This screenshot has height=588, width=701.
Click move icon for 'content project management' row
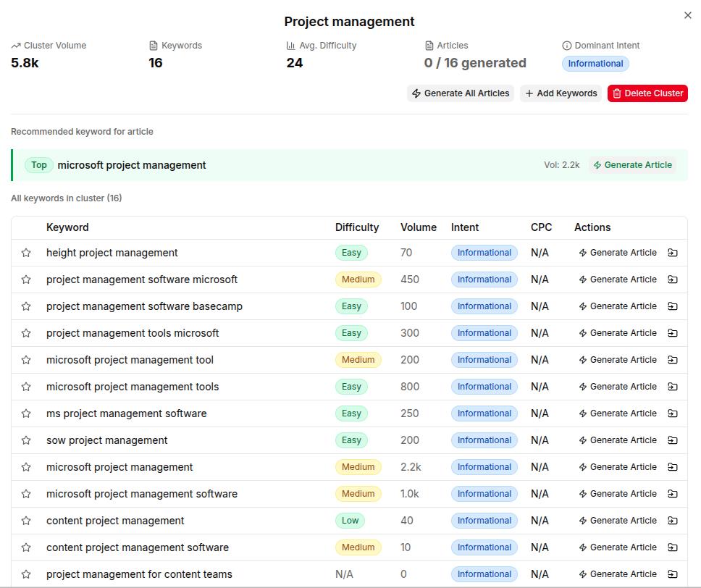tap(672, 521)
